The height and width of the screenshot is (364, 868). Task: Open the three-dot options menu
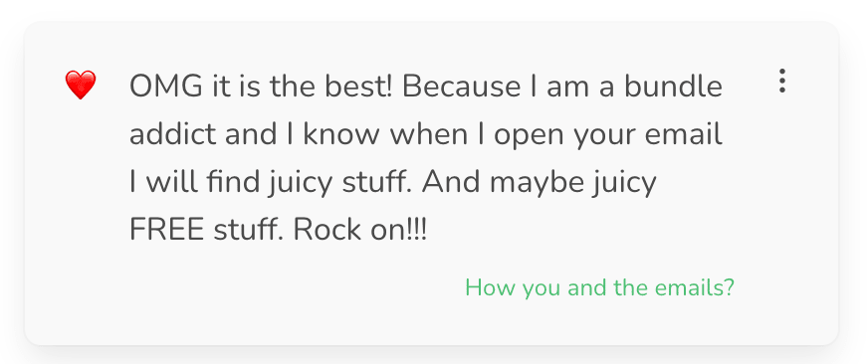click(x=781, y=81)
